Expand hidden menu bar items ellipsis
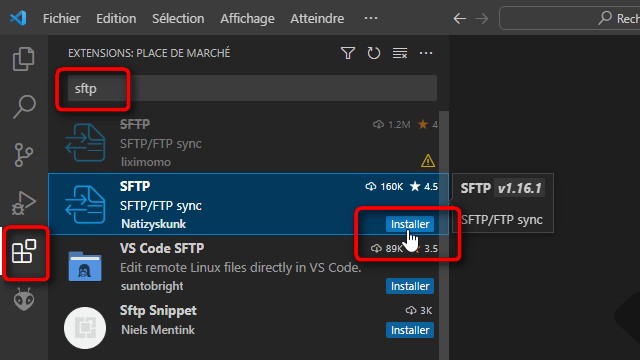 coord(371,18)
